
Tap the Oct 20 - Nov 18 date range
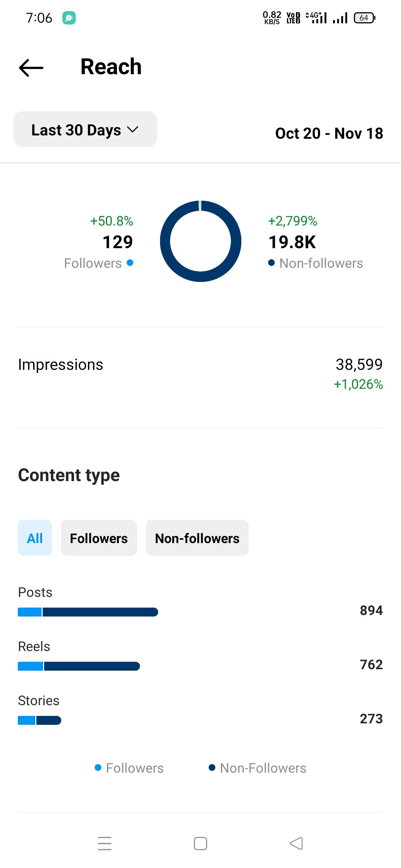329,134
